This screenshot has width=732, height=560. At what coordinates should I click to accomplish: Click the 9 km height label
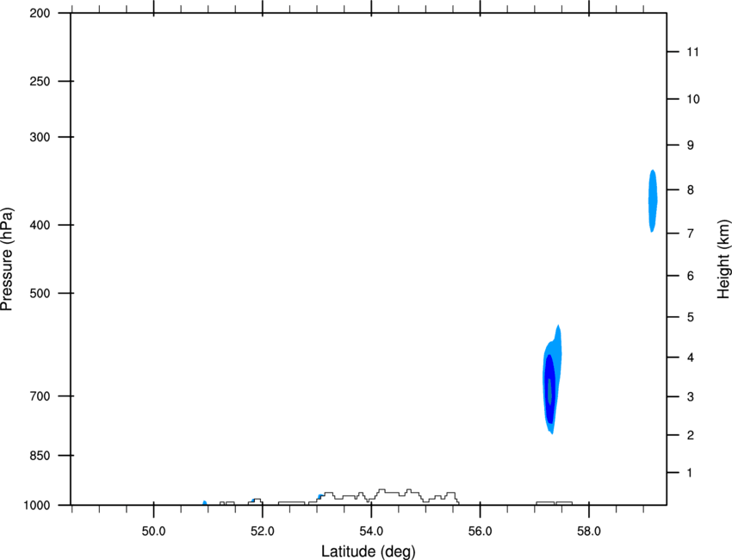(691, 146)
